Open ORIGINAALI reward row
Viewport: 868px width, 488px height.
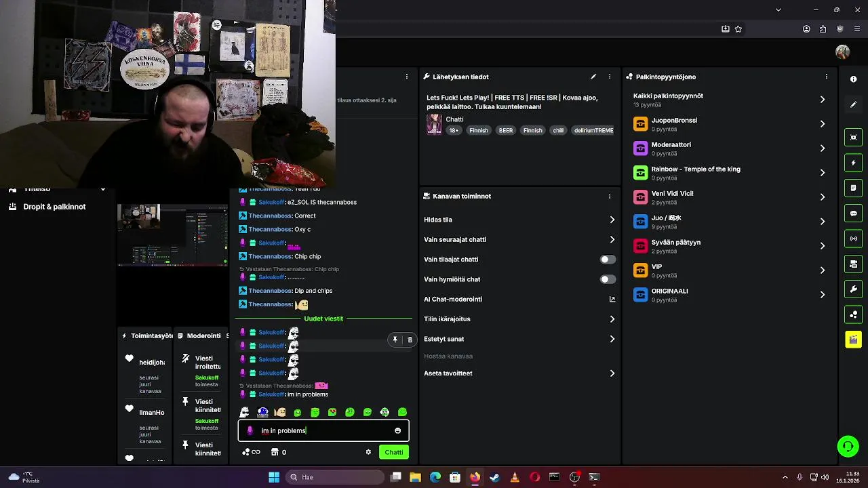[x=730, y=294]
